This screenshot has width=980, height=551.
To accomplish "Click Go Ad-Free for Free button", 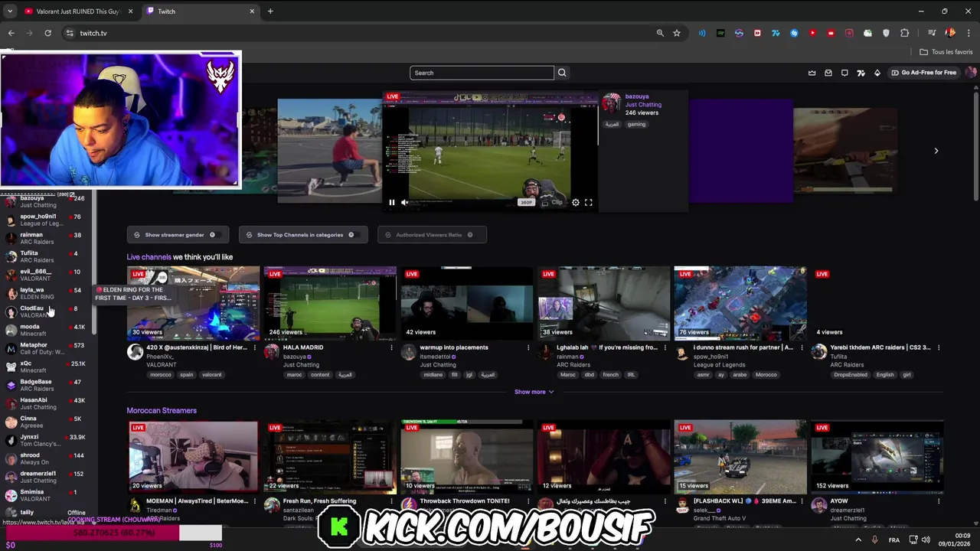I will pyautogui.click(x=923, y=73).
